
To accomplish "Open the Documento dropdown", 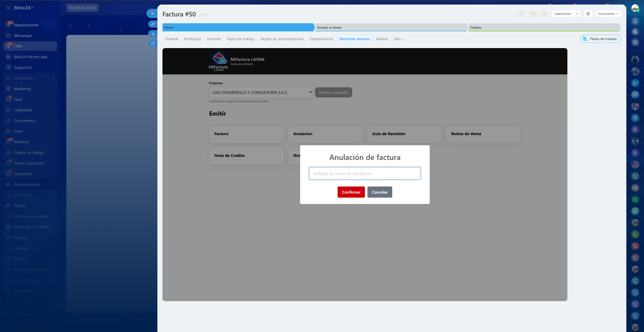I will pos(608,14).
